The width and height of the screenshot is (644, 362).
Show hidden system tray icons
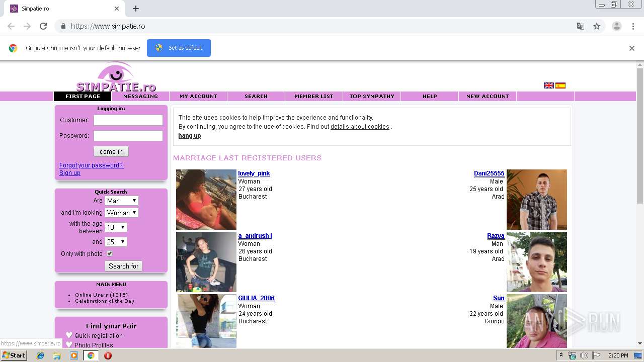561,355
